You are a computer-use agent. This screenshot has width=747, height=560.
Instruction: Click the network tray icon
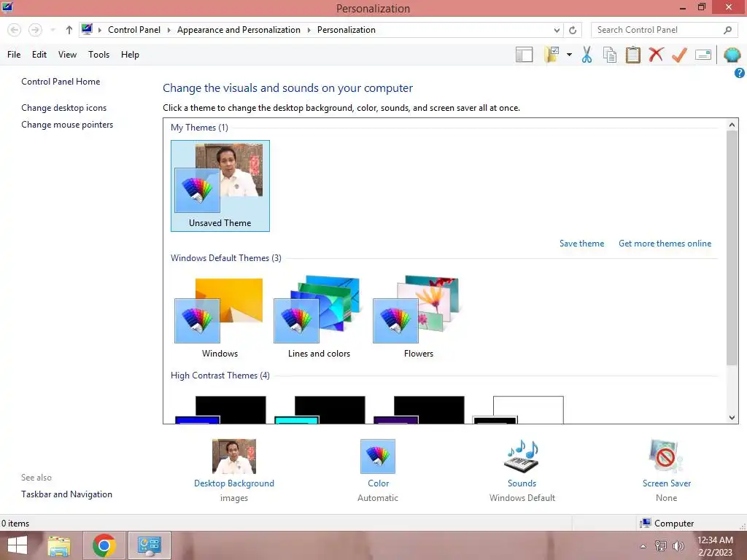[x=661, y=546]
